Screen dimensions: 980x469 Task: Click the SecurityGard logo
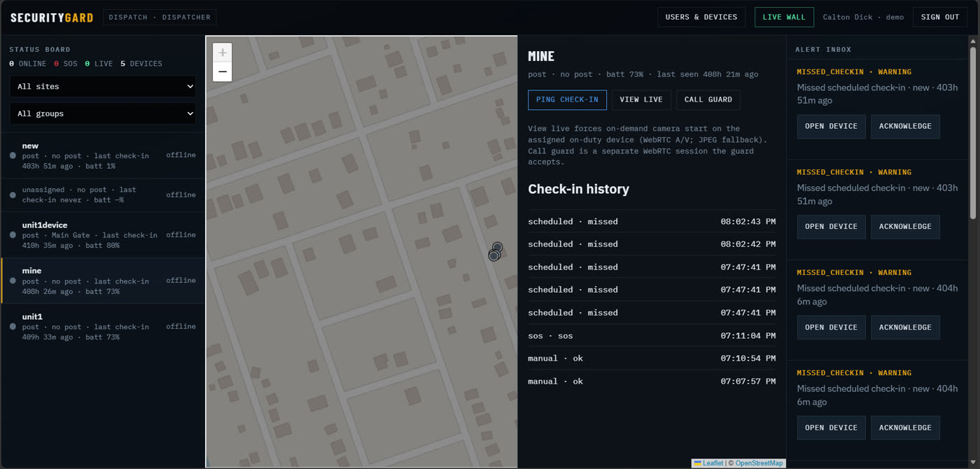pyautogui.click(x=52, y=17)
